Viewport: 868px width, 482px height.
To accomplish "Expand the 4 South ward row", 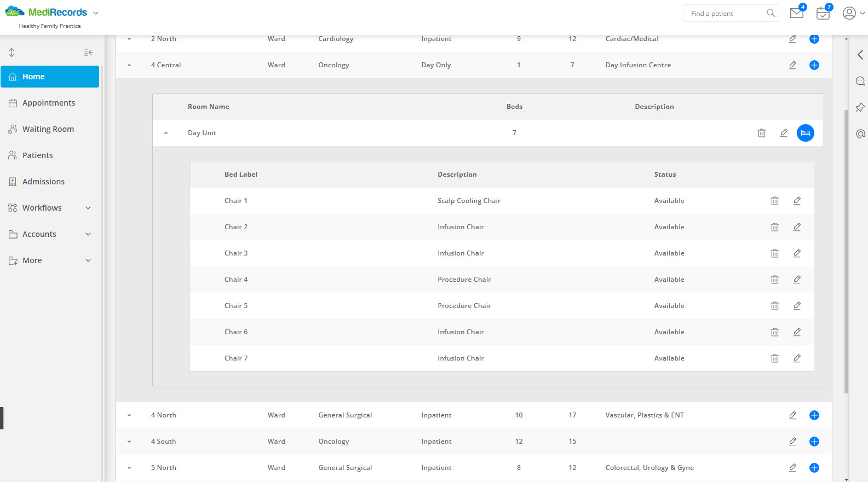I will (129, 442).
